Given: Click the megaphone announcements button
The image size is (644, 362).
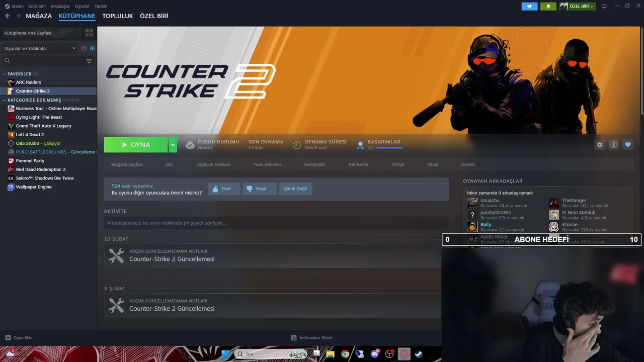Looking at the screenshot, I should click(529, 6).
